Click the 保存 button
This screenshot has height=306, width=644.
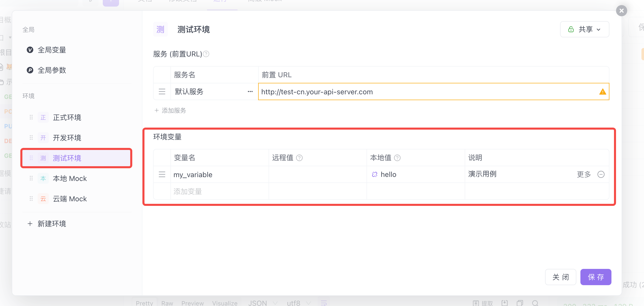(596, 277)
